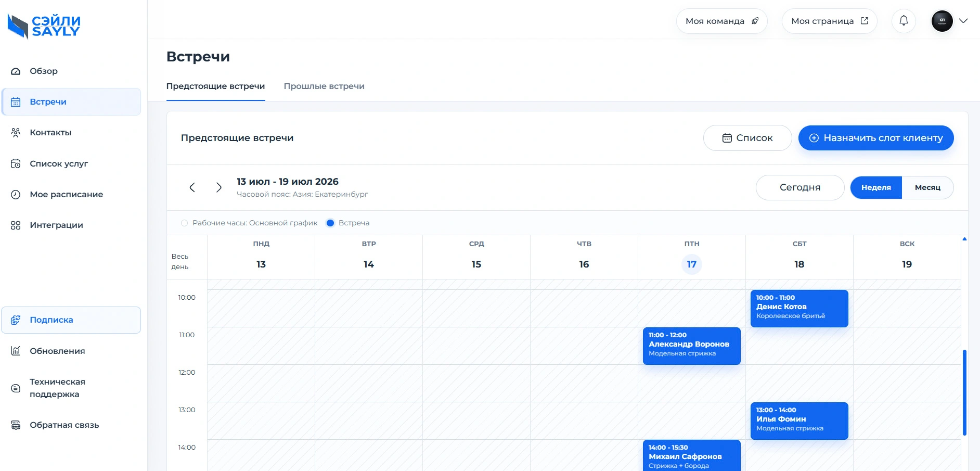Open Список услуг icon in sidebar

pyautogui.click(x=16, y=163)
